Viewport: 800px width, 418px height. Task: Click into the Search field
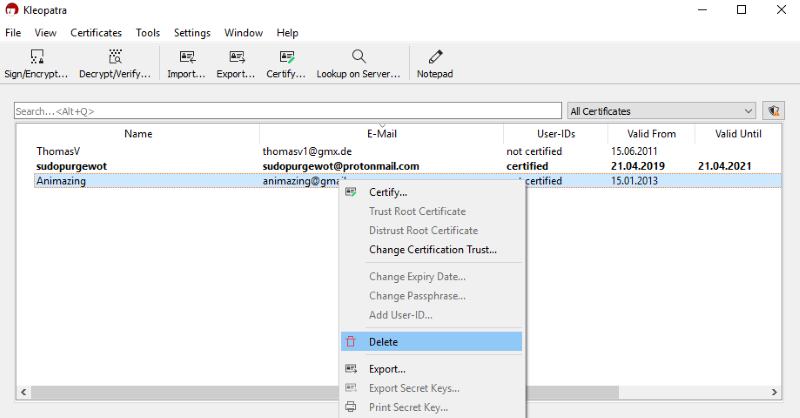tap(288, 111)
